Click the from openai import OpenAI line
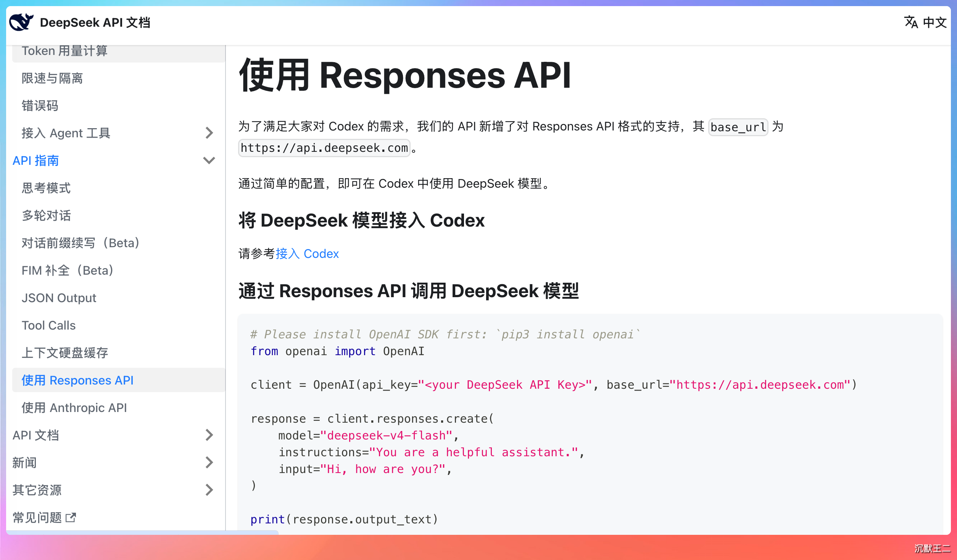Image resolution: width=957 pixels, height=560 pixels. pyautogui.click(x=337, y=351)
